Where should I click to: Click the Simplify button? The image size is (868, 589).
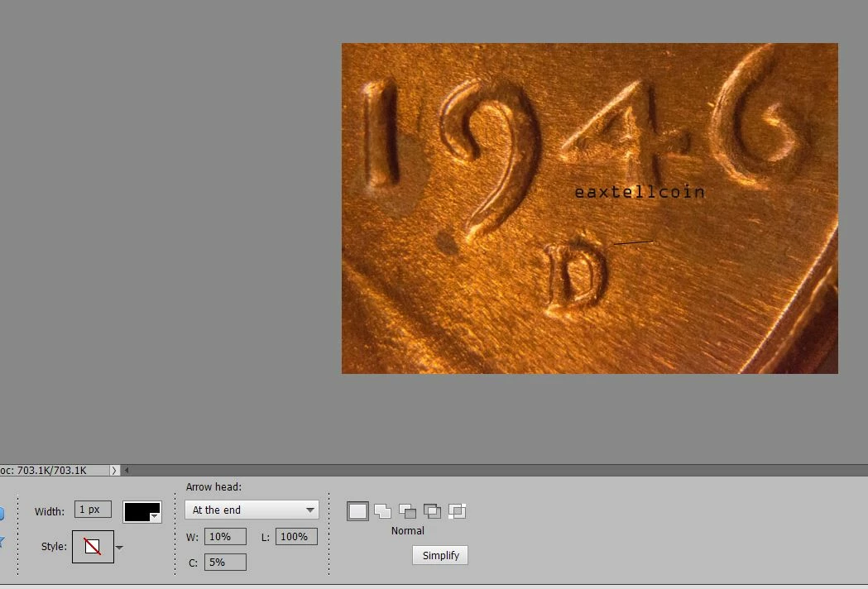tap(440, 555)
